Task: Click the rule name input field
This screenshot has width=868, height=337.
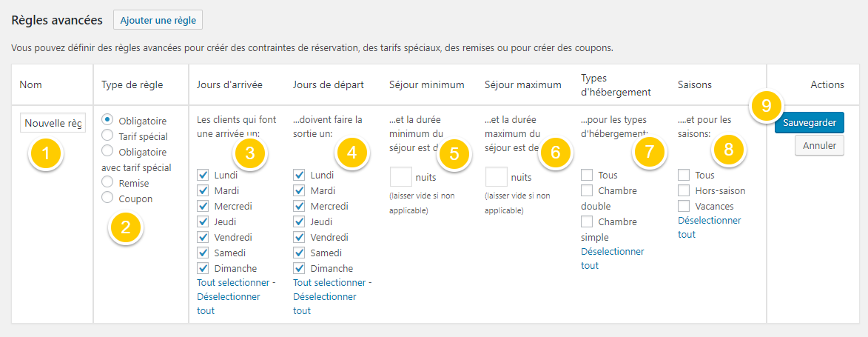Action: [x=53, y=123]
